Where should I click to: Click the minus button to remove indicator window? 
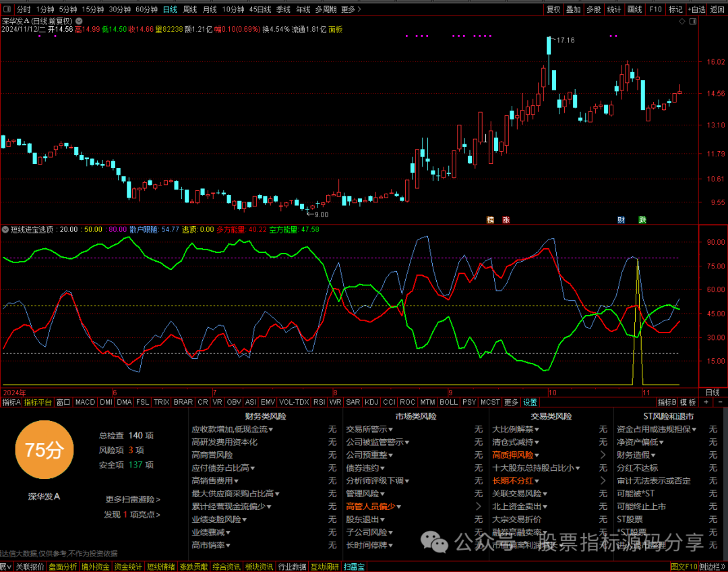(720, 402)
